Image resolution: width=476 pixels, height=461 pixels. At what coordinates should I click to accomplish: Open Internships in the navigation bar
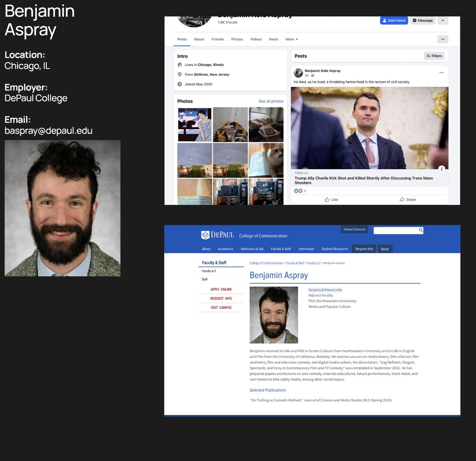[x=306, y=249]
